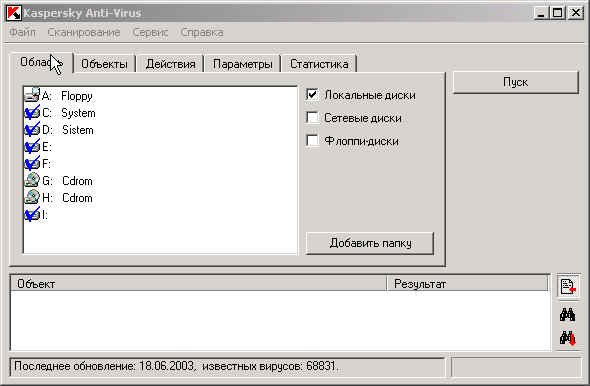The height and width of the screenshot is (386, 590).
Task: Open the Сканирование menu
Action: point(84,32)
